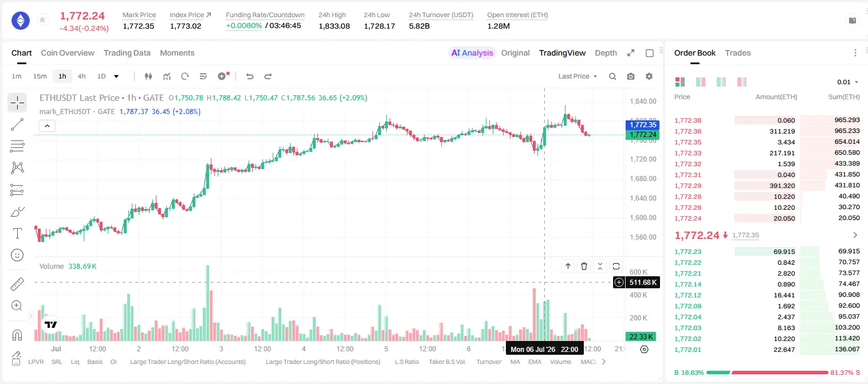Show only buy orders in order book
The height and width of the screenshot is (384, 868).
(721, 82)
